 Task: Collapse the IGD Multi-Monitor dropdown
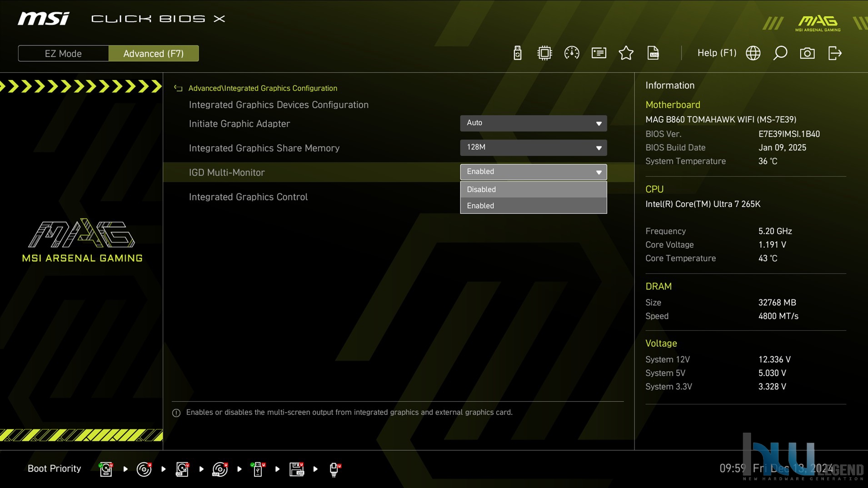(533, 172)
